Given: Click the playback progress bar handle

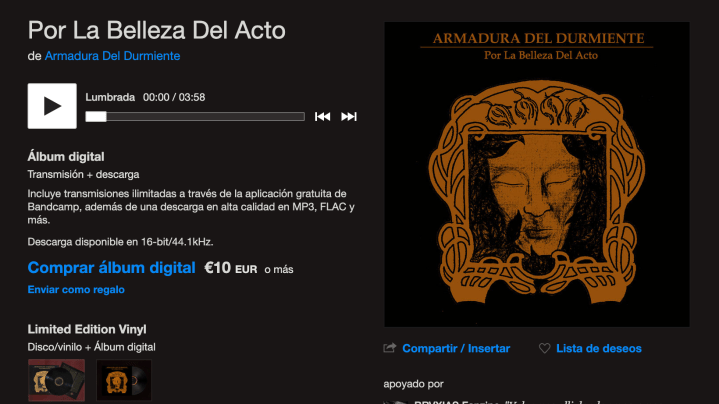Looking at the screenshot, I should click(96, 116).
